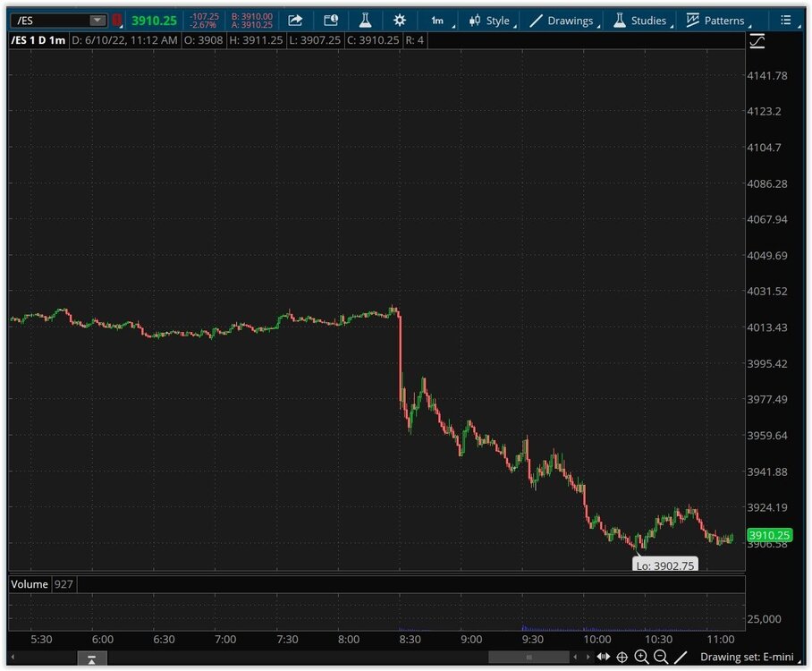812x671 pixels.
Task: Click the Patterns button
Action: point(715,20)
